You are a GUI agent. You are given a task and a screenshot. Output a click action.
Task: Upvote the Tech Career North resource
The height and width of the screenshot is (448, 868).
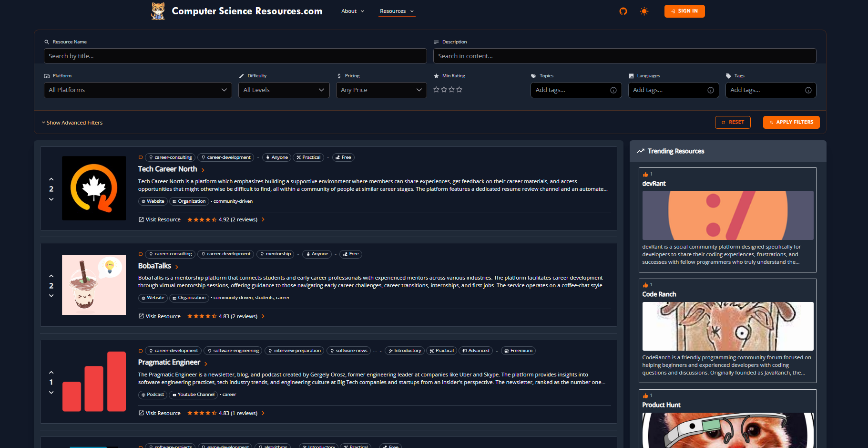click(x=51, y=178)
